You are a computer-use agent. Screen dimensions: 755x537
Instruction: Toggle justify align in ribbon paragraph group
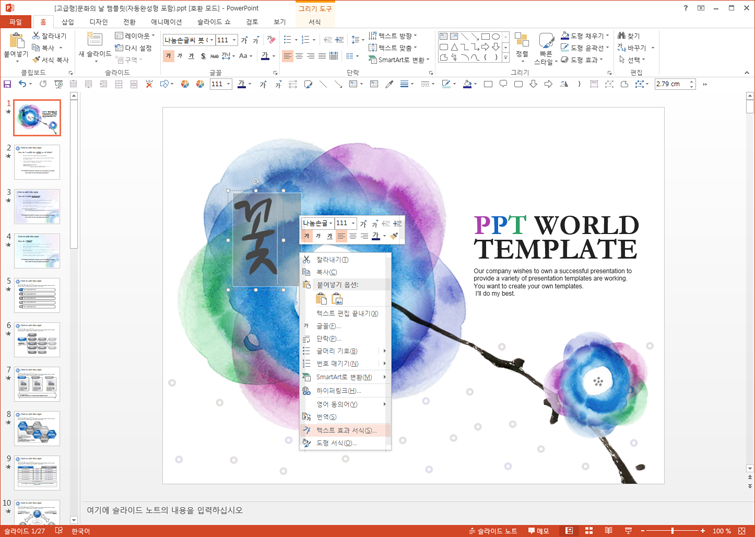tap(322, 56)
